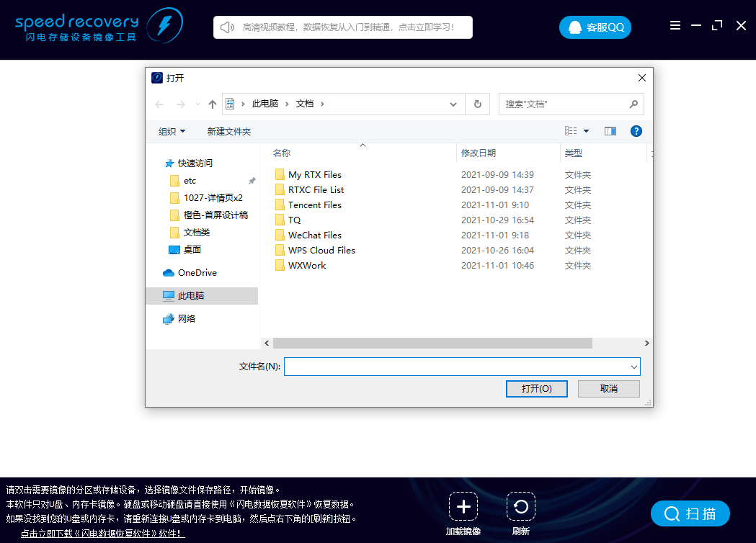Open recent locations dropdown arrow
Screen dimensions: 756x543
pyautogui.click(x=197, y=104)
